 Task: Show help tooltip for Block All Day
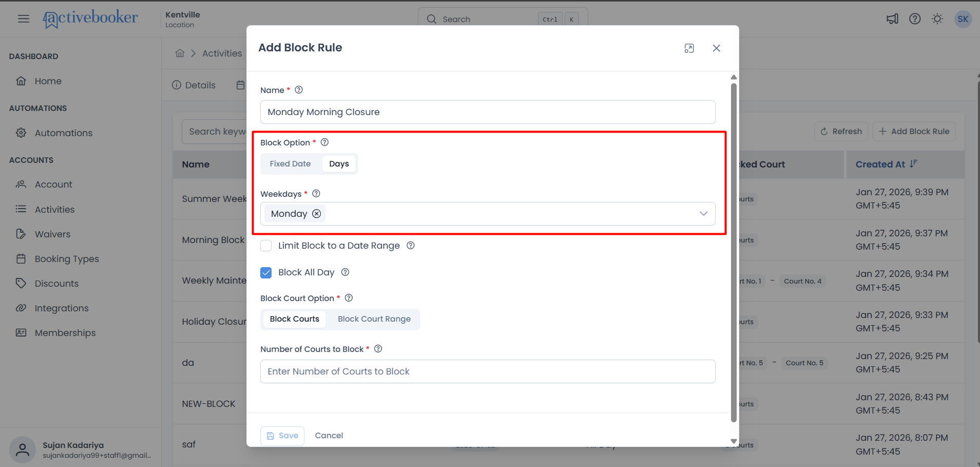tap(345, 272)
